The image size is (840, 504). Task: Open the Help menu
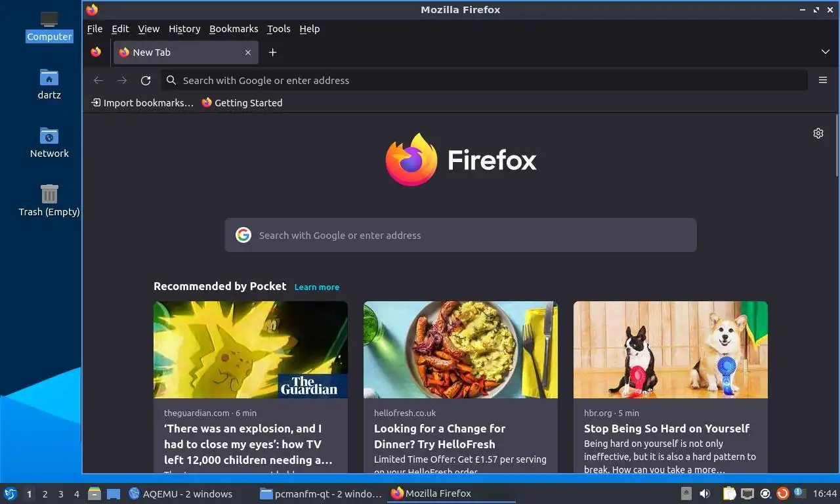(x=310, y=29)
